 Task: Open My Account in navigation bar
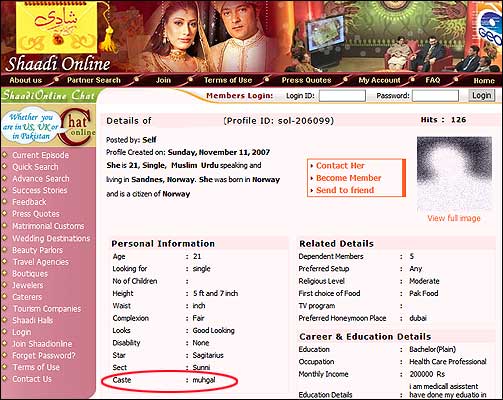tap(379, 80)
